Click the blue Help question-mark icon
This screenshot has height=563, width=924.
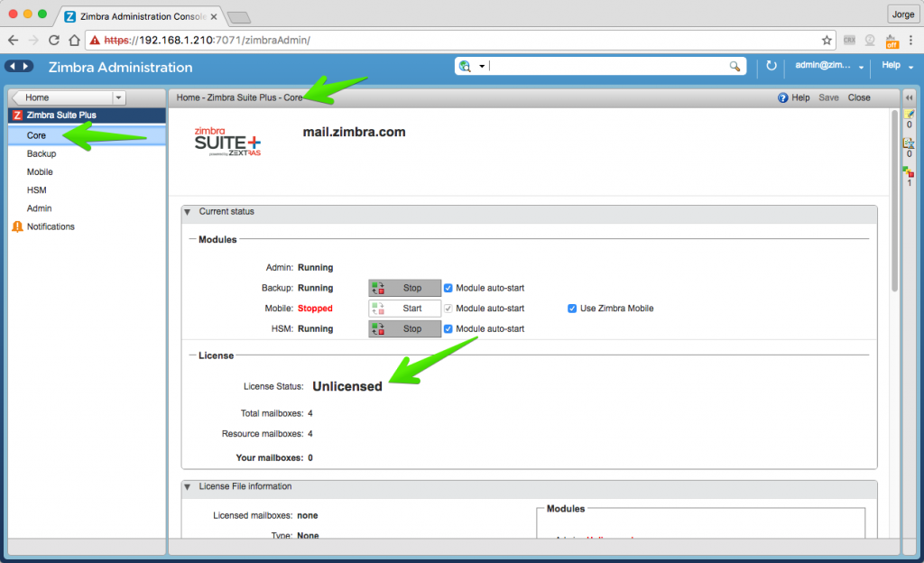pos(782,97)
